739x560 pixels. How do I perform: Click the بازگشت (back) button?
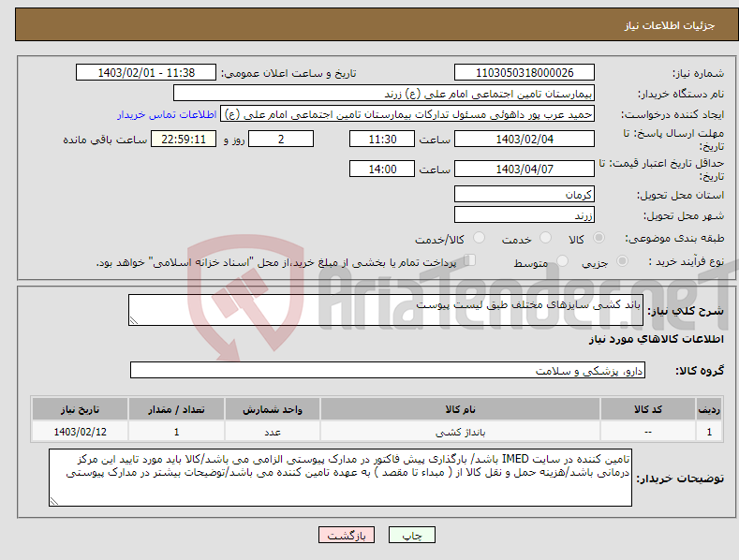tap(347, 535)
